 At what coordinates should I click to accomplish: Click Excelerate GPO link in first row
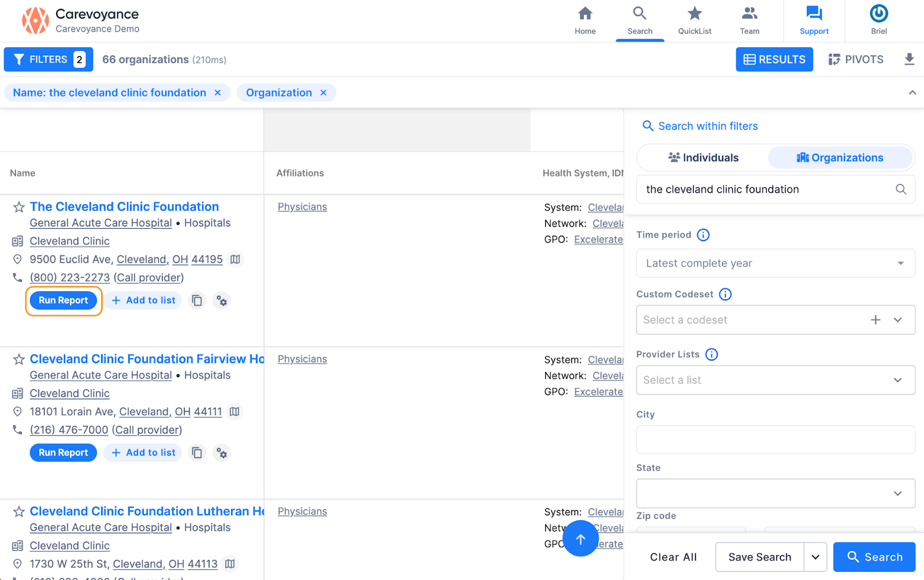coord(598,240)
